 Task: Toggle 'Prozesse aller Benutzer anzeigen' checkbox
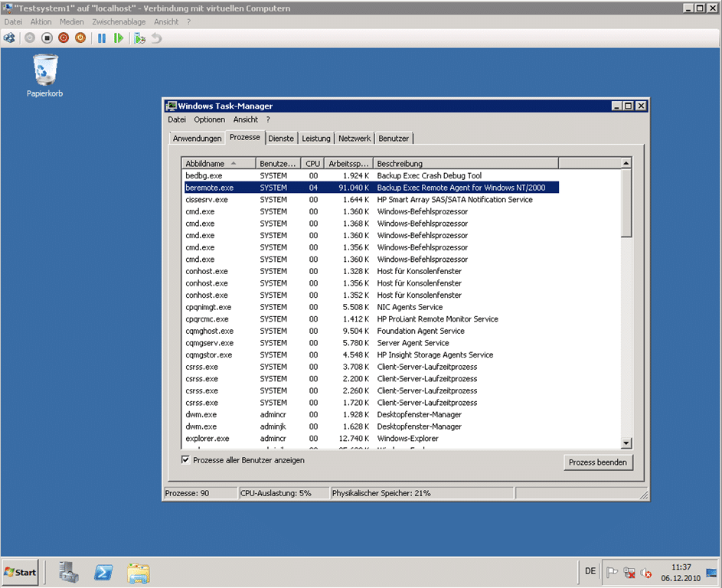pyautogui.click(x=185, y=460)
